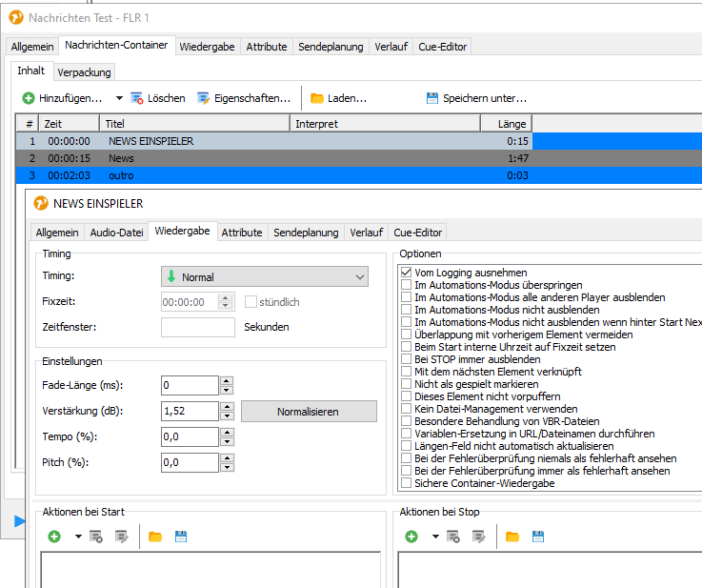
Task: Open the Timing Normal combo box
Action: pos(265,276)
